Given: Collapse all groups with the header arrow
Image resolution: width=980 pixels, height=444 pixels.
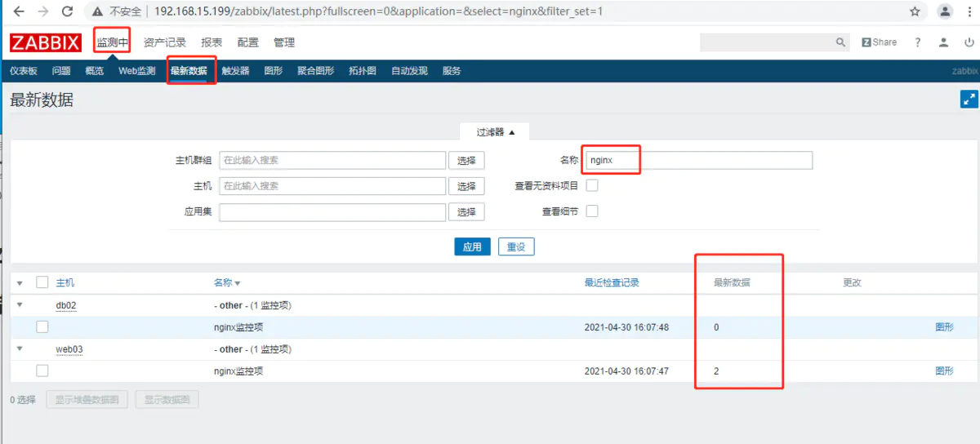Looking at the screenshot, I should 20,282.
